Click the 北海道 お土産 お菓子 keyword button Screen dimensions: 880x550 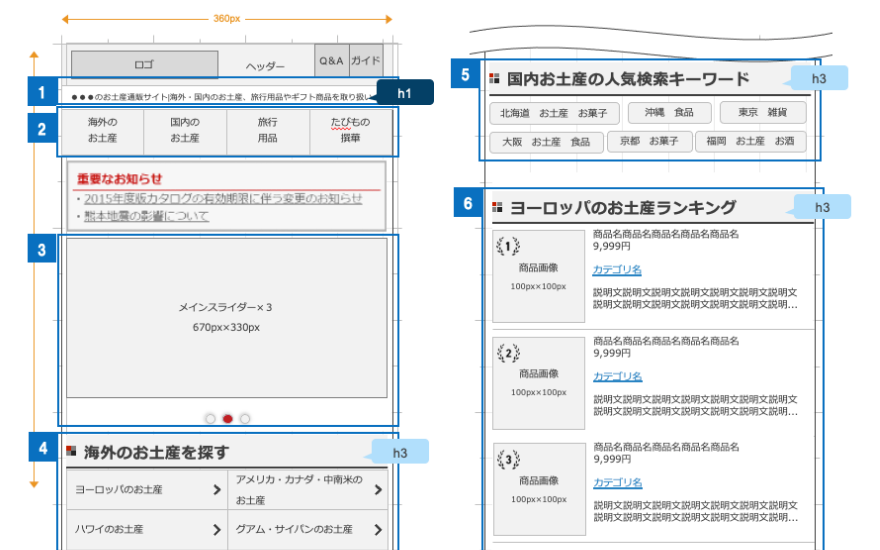tap(555, 113)
